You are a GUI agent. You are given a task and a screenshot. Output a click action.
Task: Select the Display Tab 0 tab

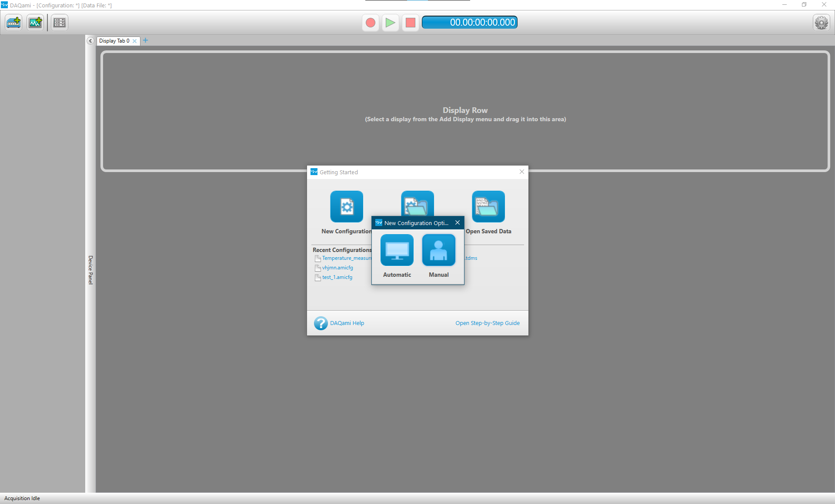tap(114, 41)
